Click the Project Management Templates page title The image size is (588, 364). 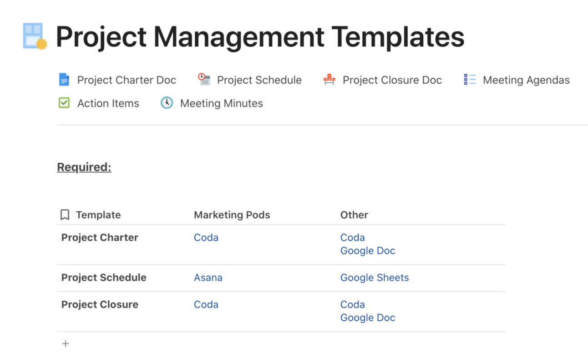260,37
